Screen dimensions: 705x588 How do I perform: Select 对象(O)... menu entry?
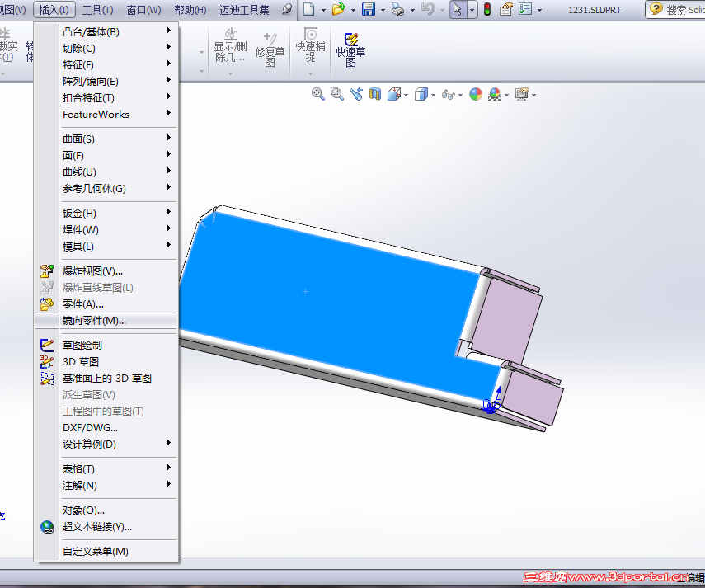tap(106, 510)
